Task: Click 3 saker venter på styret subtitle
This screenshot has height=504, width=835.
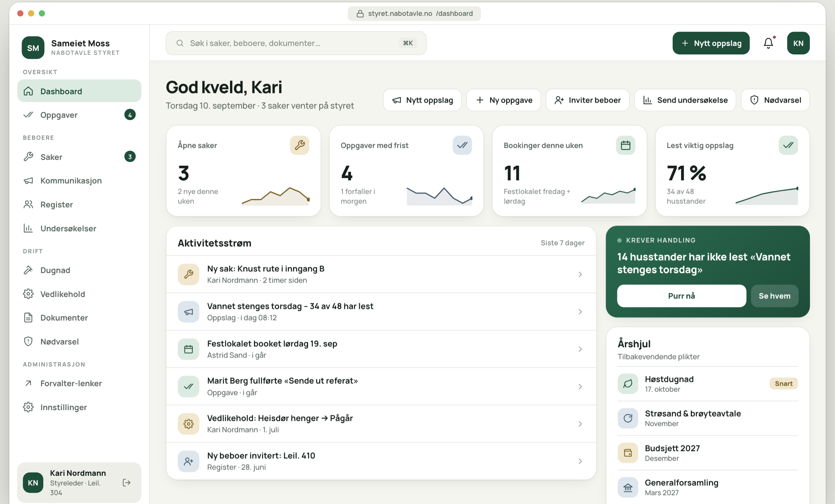Action: pos(308,106)
